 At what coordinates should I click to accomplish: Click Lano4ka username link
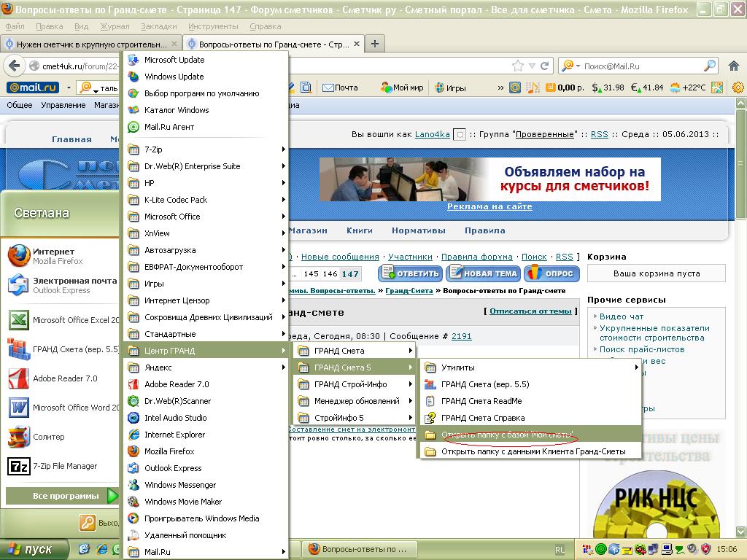click(432, 134)
